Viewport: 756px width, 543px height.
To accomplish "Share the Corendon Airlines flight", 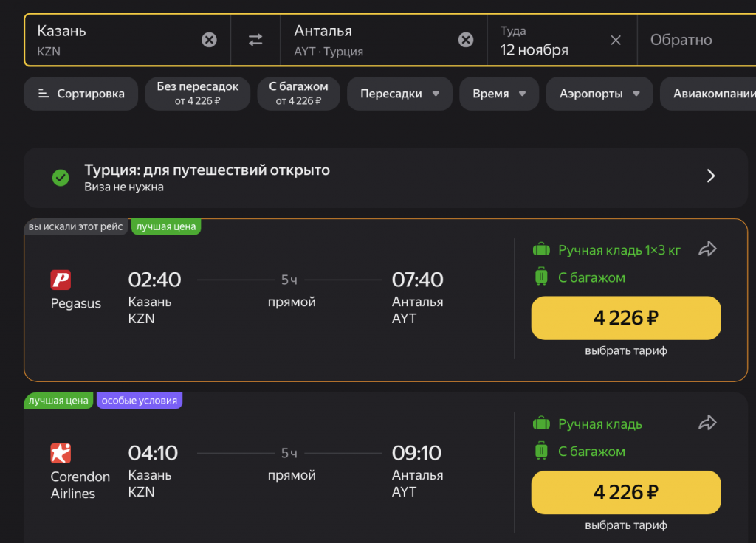I will pos(707,423).
